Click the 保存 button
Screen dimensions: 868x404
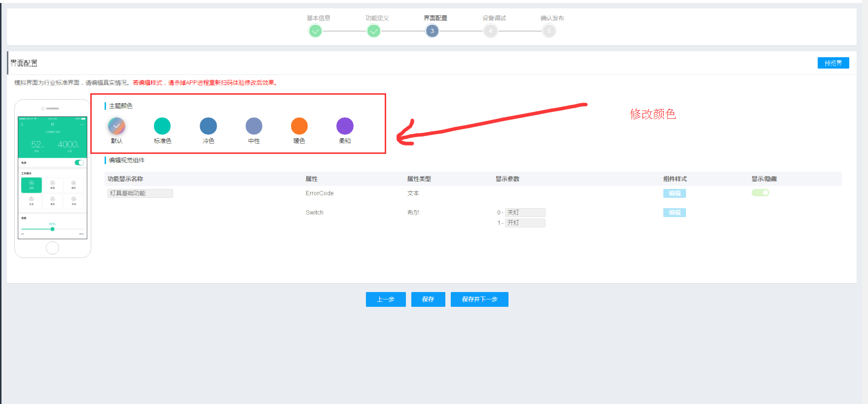tap(428, 299)
